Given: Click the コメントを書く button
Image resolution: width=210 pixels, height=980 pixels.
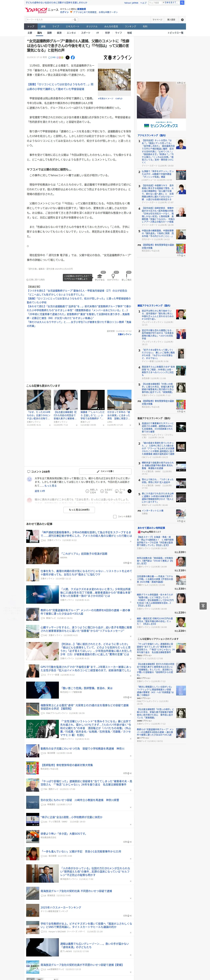Looking at the screenshot, I should pyautogui.click(x=105, y=472).
